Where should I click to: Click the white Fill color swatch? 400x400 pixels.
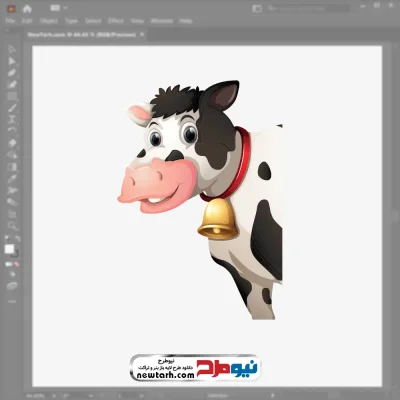coord(9,249)
